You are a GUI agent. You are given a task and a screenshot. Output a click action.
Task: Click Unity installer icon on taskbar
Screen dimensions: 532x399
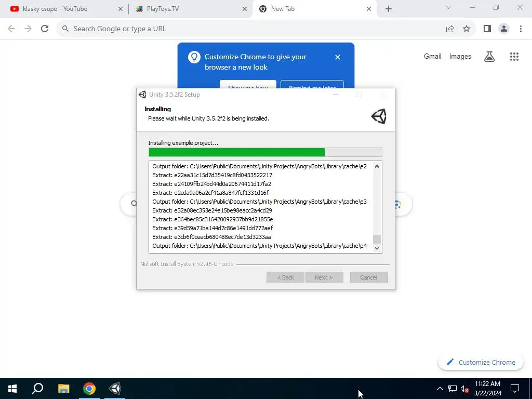115,389
